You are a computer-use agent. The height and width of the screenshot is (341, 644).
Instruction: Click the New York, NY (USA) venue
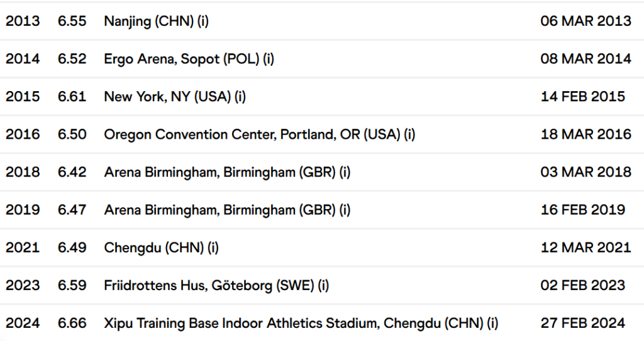(x=175, y=96)
